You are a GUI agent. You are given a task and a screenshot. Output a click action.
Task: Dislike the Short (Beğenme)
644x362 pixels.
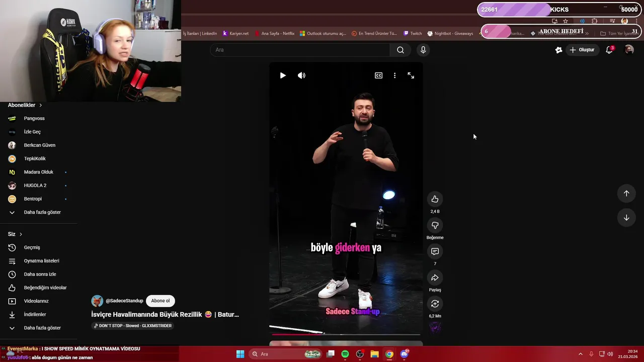click(x=435, y=225)
